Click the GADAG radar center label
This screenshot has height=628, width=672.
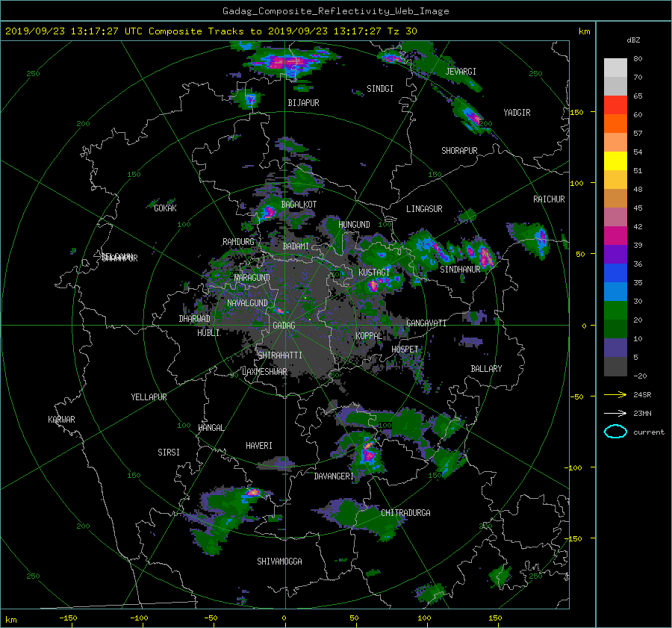[x=284, y=326]
